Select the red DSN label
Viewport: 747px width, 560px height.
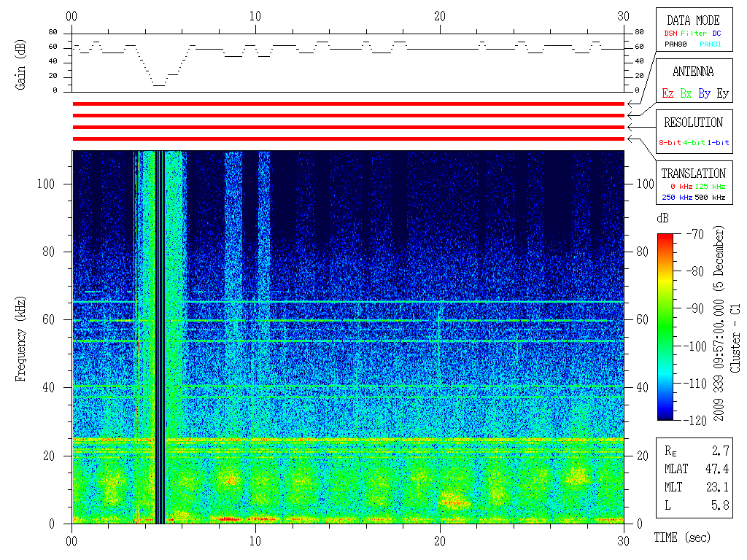click(670, 34)
